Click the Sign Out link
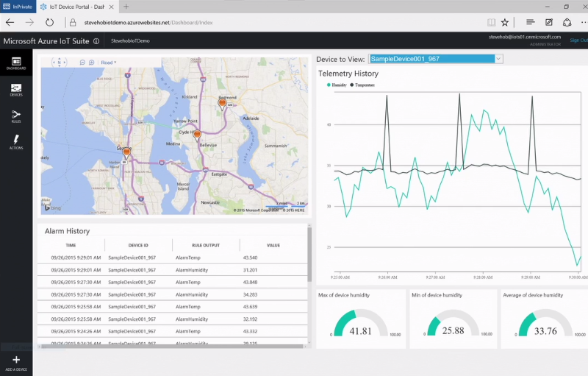Viewport: 588px width, 376px height. click(578, 40)
